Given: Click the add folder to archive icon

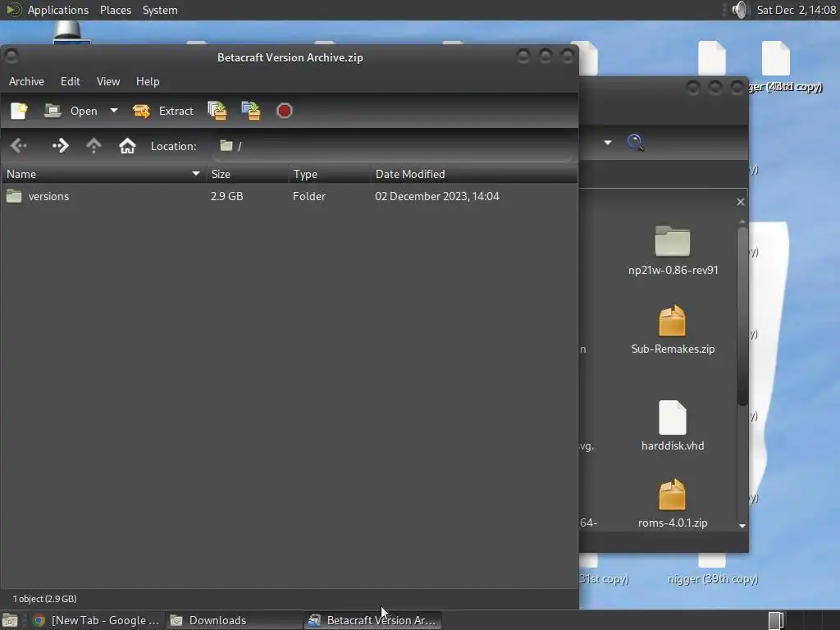Looking at the screenshot, I should (251, 111).
